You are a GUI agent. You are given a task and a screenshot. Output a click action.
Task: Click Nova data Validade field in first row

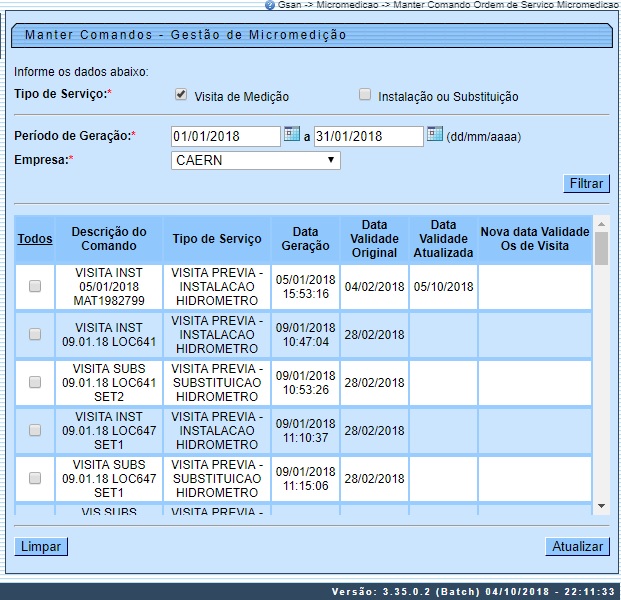coord(534,287)
